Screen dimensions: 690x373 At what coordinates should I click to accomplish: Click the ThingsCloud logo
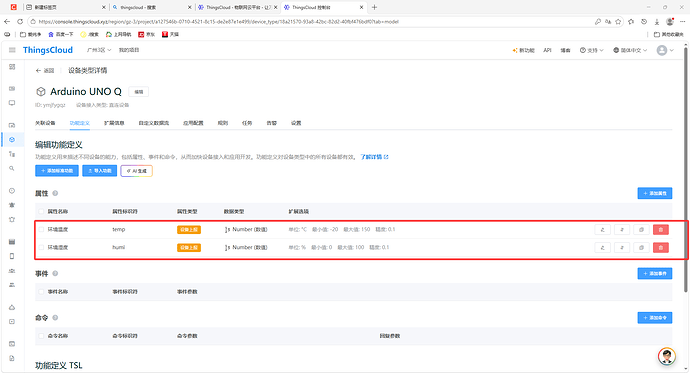pos(48,50)
